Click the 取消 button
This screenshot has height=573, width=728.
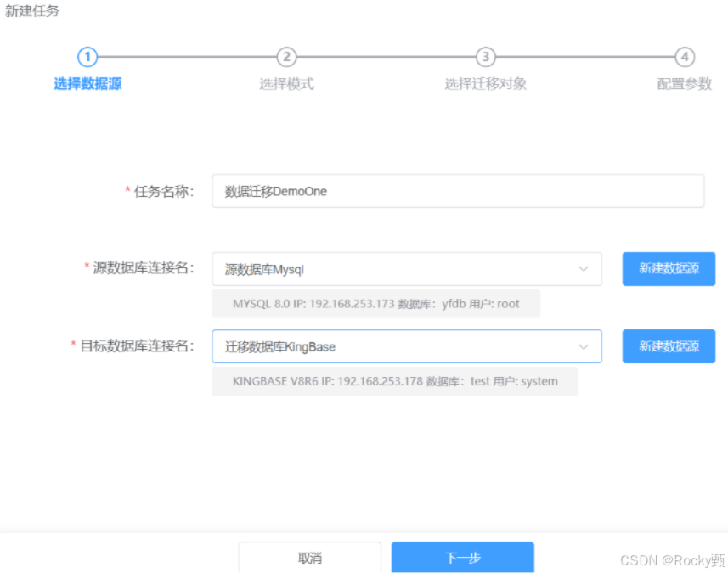point(310,558)
